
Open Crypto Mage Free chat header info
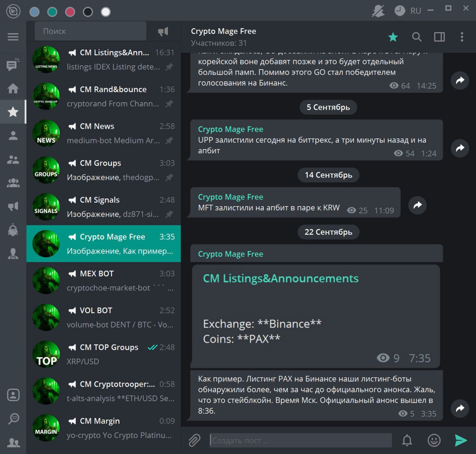pos(223,37)
